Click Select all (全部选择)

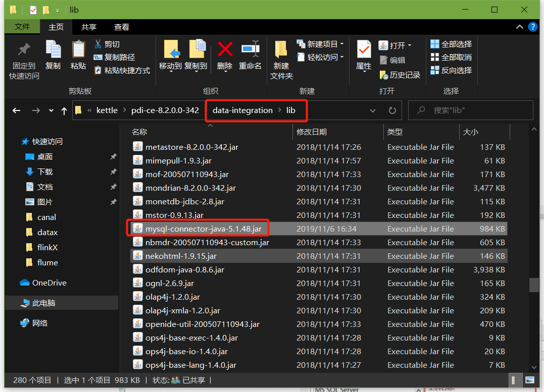[x=451, y=44]
